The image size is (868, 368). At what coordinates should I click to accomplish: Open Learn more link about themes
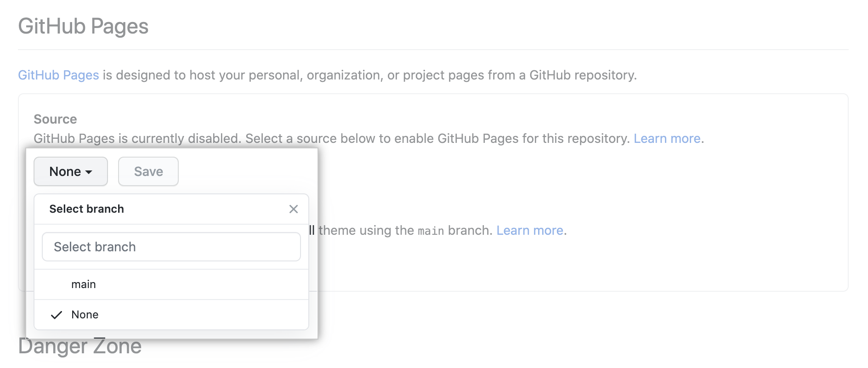pyautogui.click(x=529, y=230)
